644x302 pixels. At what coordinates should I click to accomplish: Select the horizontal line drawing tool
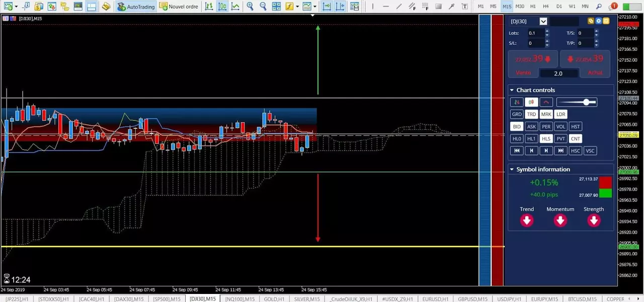click(x=386, y=7)
